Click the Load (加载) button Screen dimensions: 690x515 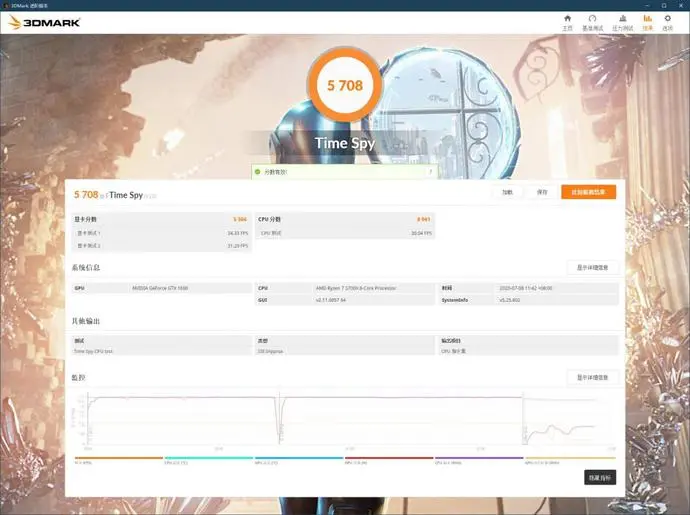(507, 192)
